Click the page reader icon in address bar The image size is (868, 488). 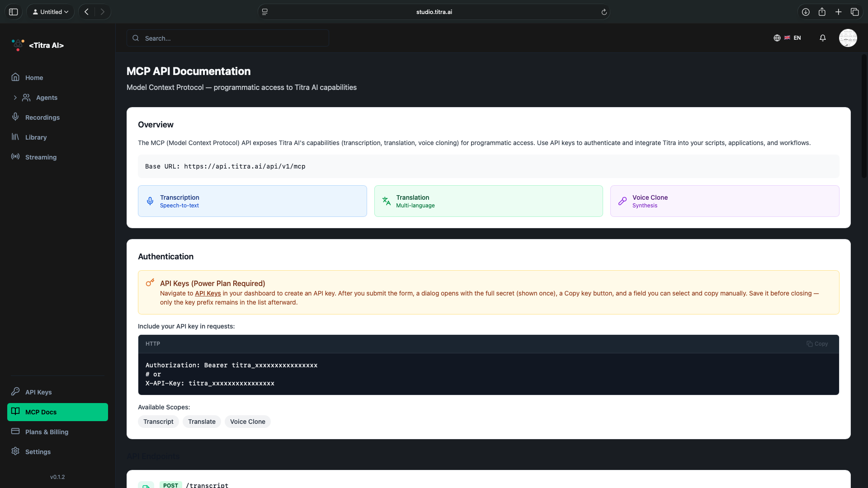click(265, 12)
